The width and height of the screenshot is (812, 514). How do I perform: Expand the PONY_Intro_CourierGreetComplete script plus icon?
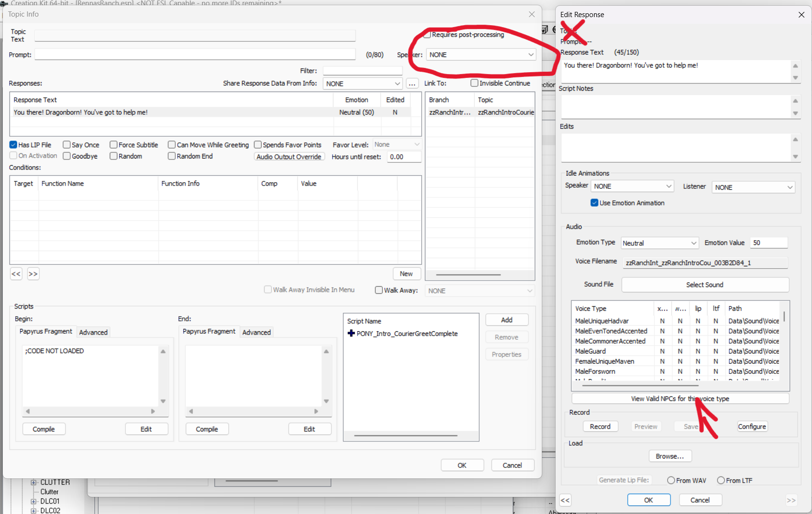click(x=351, y=333)
